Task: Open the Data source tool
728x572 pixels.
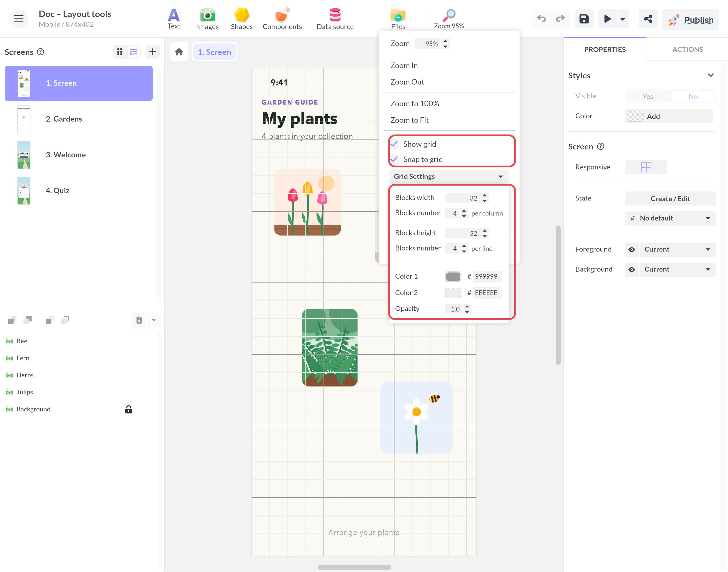Action: click(335, 19)
